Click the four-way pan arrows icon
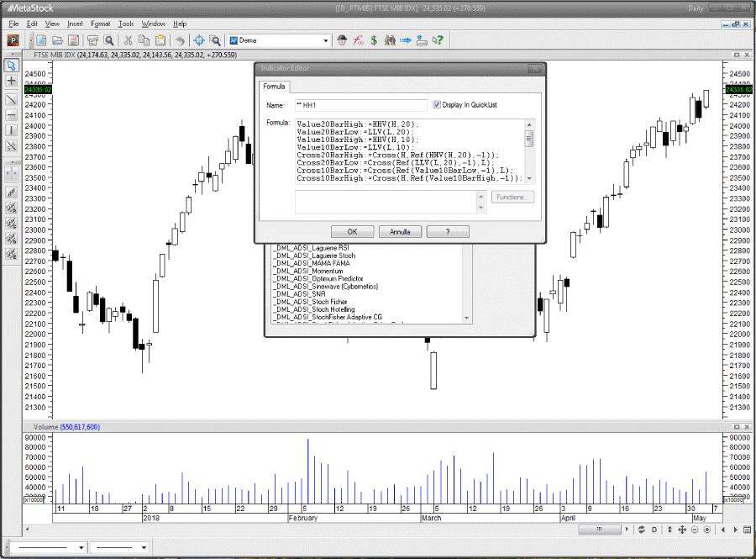 coord(682,530)
